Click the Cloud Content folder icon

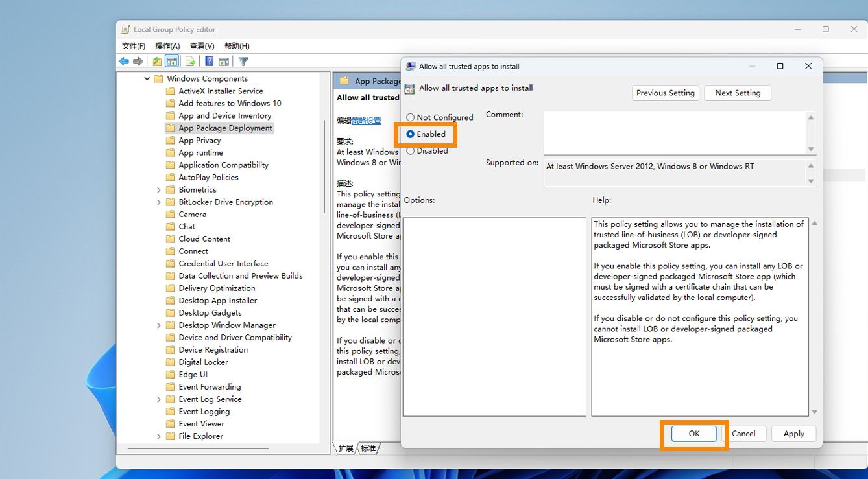(x=170, y=239)
